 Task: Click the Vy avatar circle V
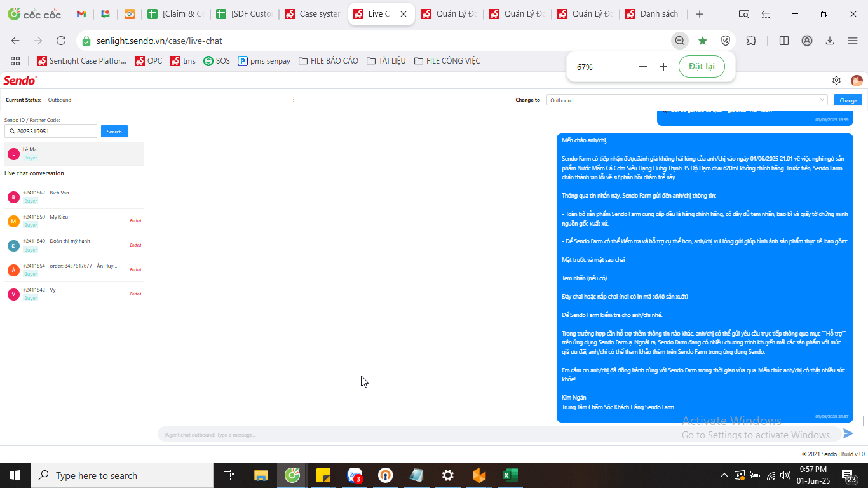coord(13,294)
